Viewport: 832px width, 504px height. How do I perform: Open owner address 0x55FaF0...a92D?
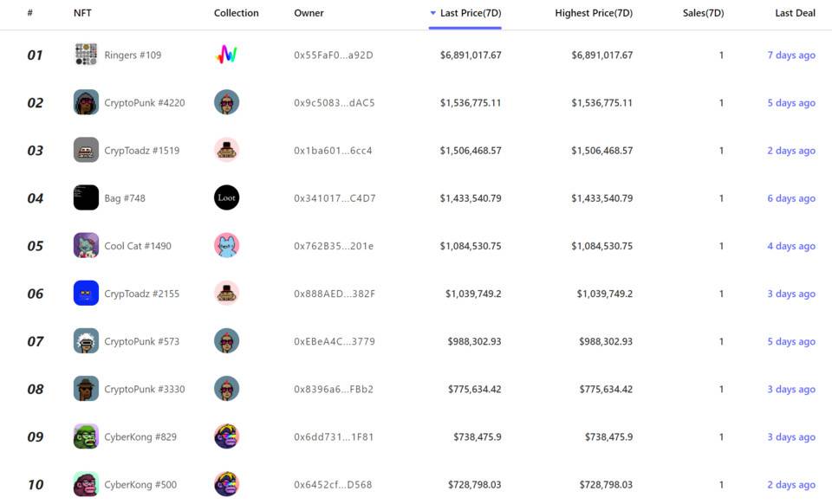[x=333, y=55]
